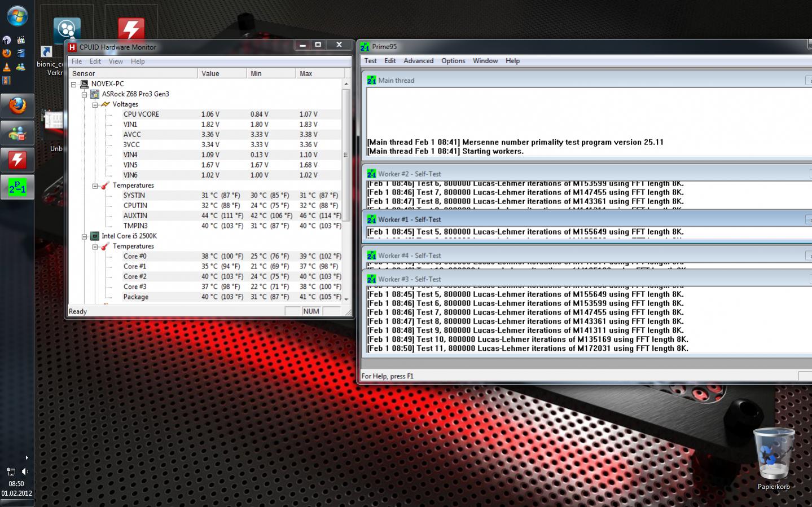Show hidden tray icons arrow
812x507 pixels.
pos(27,457)
